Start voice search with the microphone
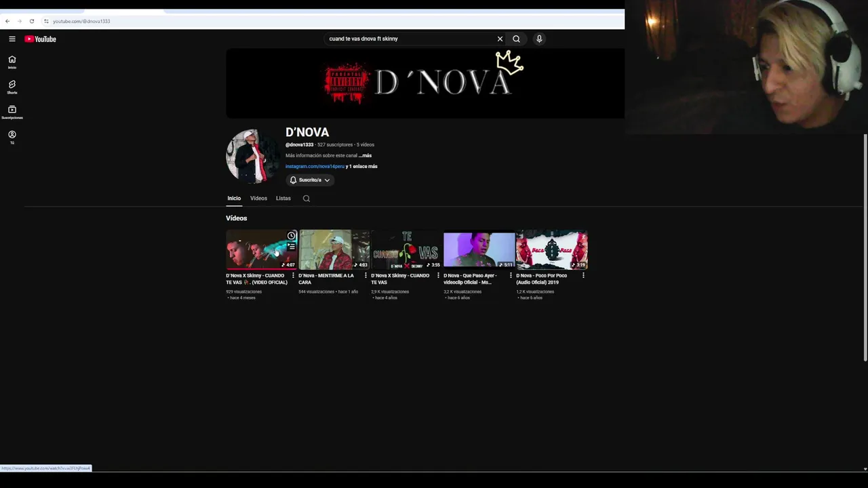 (x=539, y=39)
